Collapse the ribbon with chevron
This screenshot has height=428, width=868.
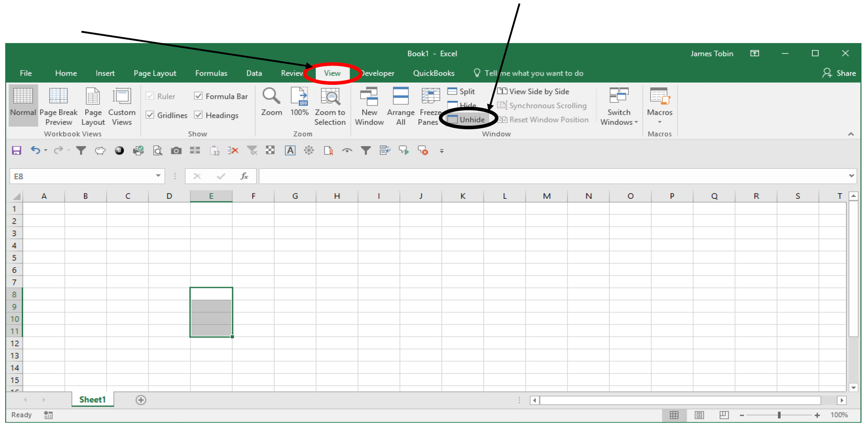tap(851, 134)
